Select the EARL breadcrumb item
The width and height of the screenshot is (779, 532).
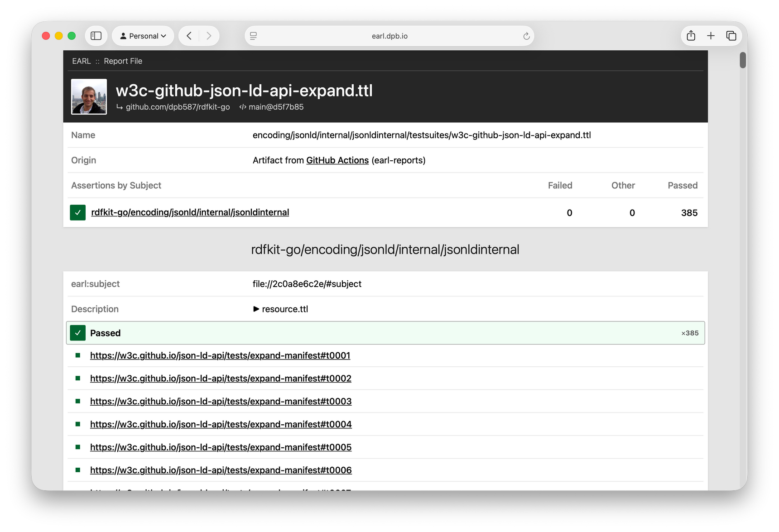(x=81, y=61)
